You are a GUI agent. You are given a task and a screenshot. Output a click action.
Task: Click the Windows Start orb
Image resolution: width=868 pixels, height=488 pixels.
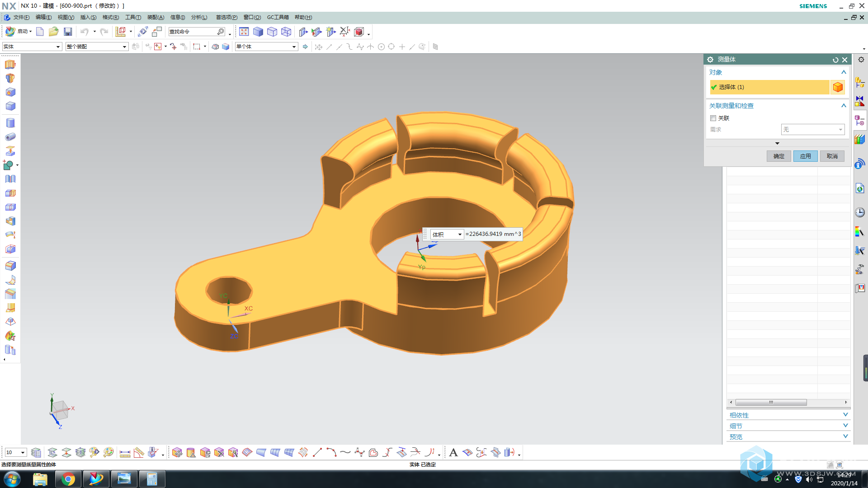click(x=12, y=479)
